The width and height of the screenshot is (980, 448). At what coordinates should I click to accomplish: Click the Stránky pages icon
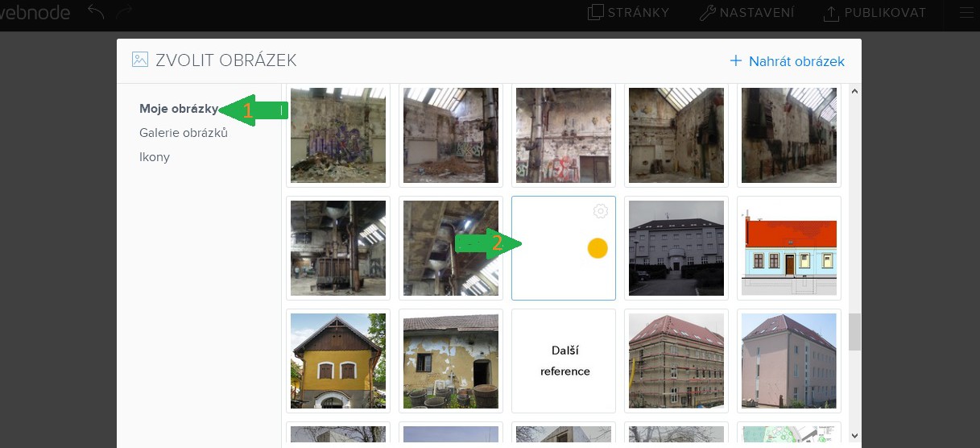596,13
